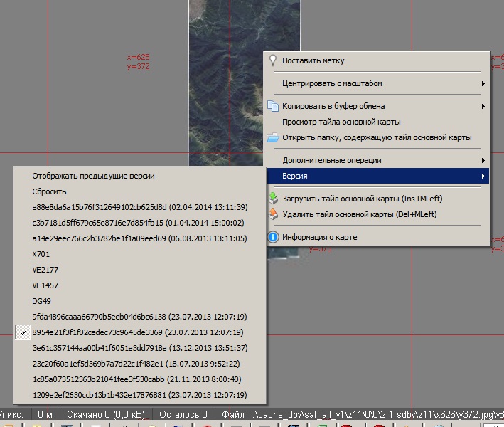The image size is (504, 427).
Task: Click the green download tile icon
Action: (x=272, y=199)
